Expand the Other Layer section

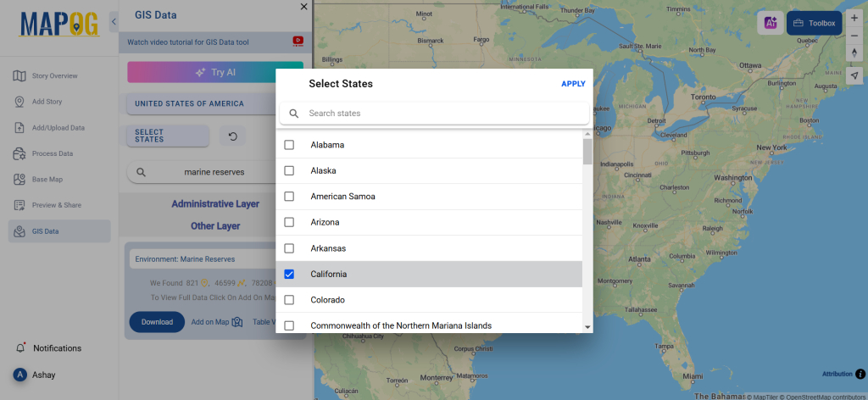[215, 225]
